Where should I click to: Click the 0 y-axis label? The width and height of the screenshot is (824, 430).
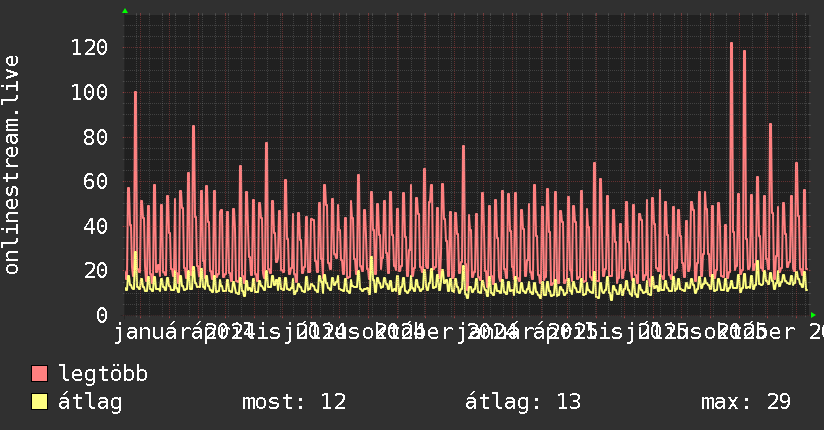point(102,315)
